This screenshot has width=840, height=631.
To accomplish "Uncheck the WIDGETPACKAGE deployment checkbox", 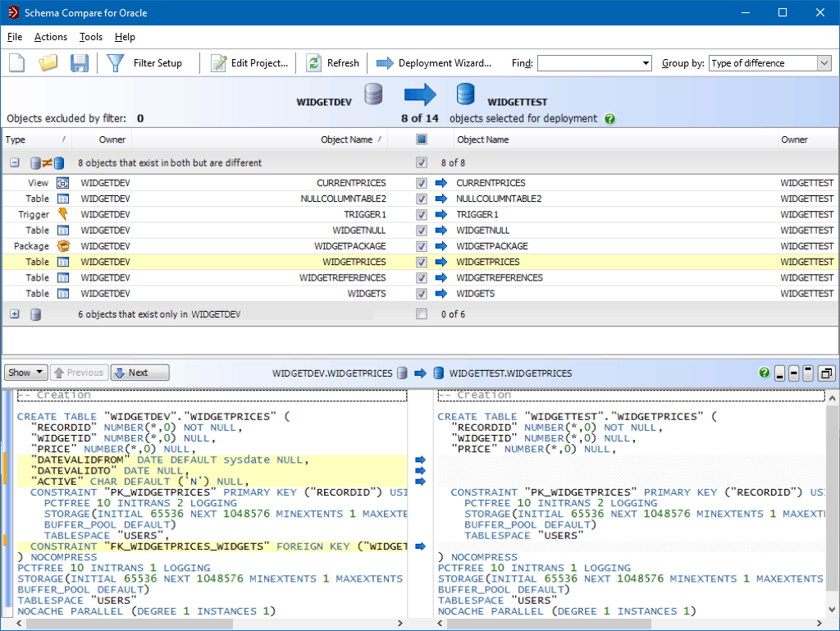I will coord(421,246).
